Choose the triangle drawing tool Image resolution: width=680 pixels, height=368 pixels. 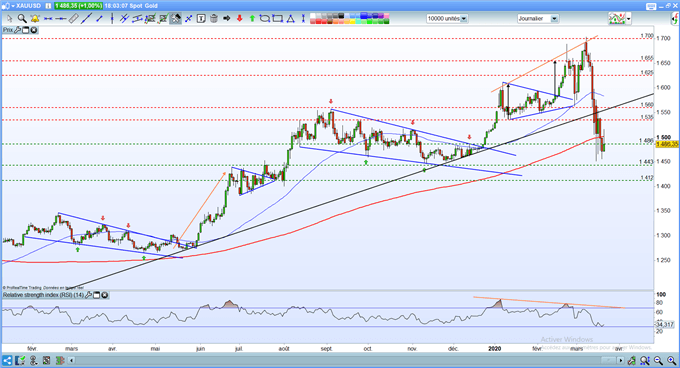291,19
